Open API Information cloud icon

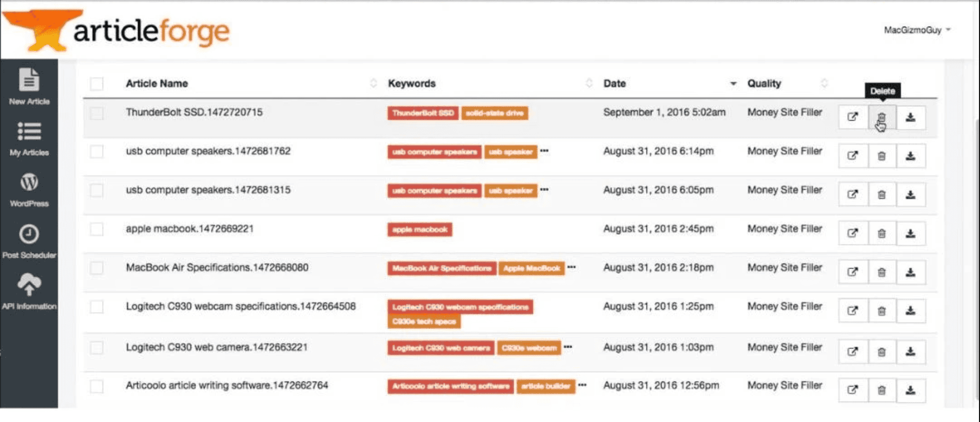(x=29, y=291)
